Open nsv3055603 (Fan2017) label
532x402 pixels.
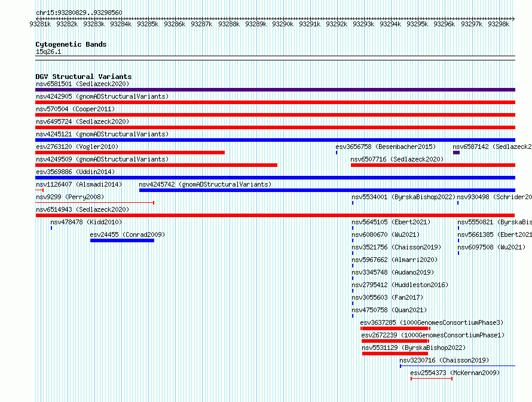pyautogui.click(x=387, y=297)
